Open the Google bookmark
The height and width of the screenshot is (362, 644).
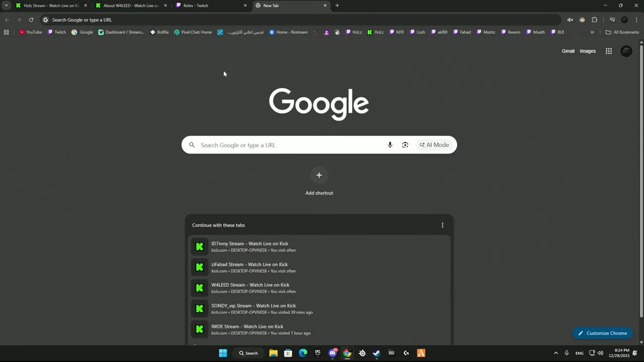[83, 32]
